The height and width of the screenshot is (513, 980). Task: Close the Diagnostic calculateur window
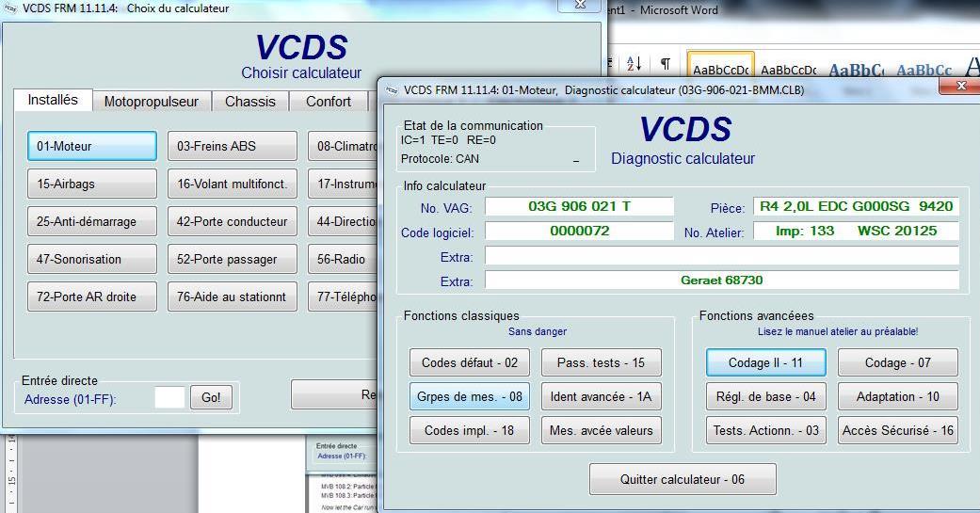click(x=961, y=86)
